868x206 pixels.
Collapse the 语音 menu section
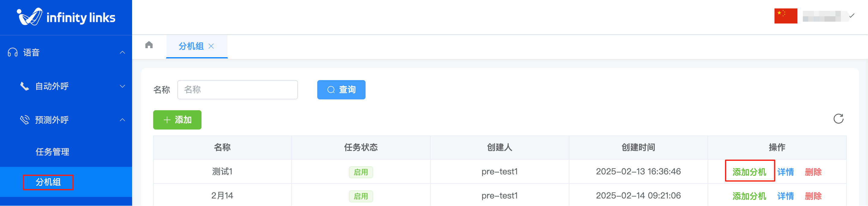coord(122,52)
